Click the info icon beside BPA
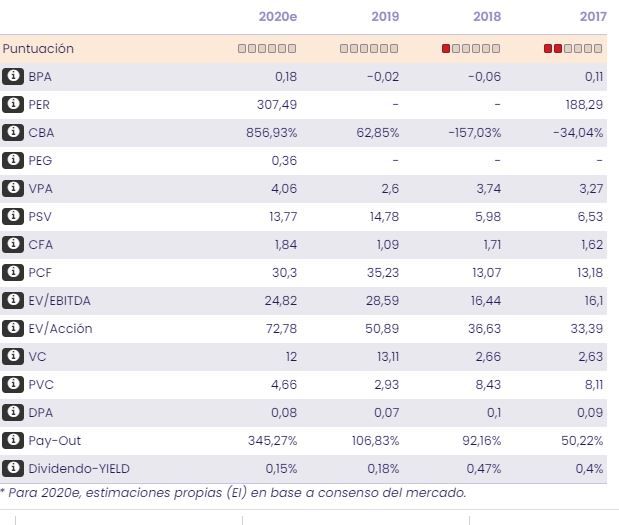The width and height of the screenshot is (619, 525). click(13, 76)
